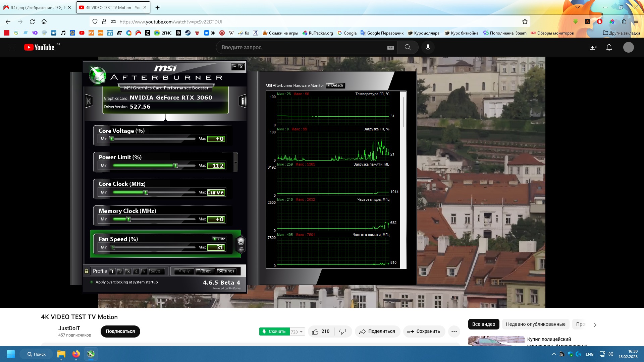Click the YouTube create video icon

pyautogui.click(x=593, y=47)
